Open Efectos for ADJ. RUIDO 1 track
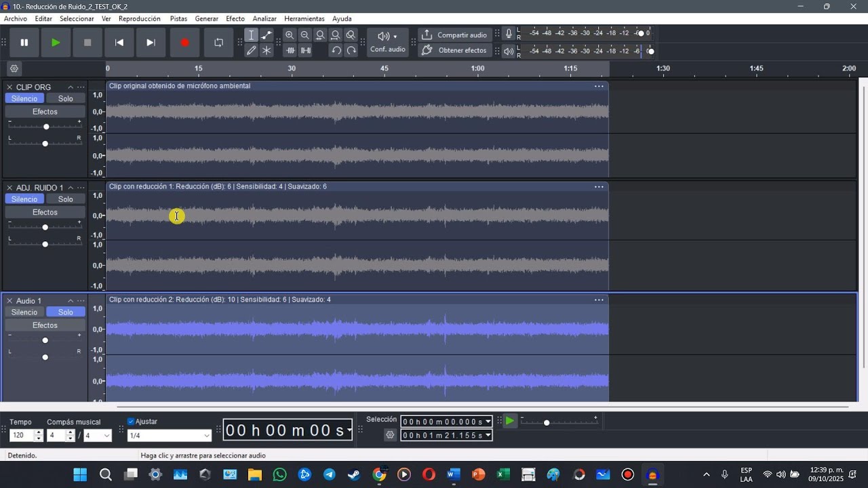Viewport: 868px width, 488px height. click(x=45, y=212)
